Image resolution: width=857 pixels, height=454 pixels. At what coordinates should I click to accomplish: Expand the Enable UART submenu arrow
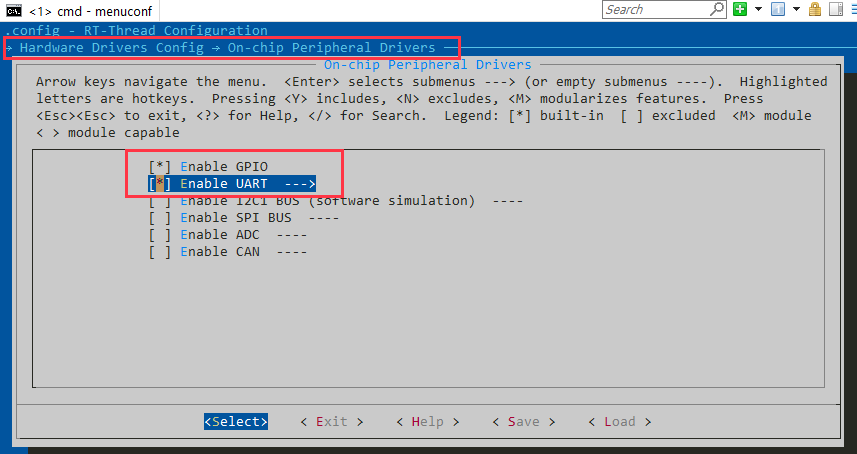[299, 184]
